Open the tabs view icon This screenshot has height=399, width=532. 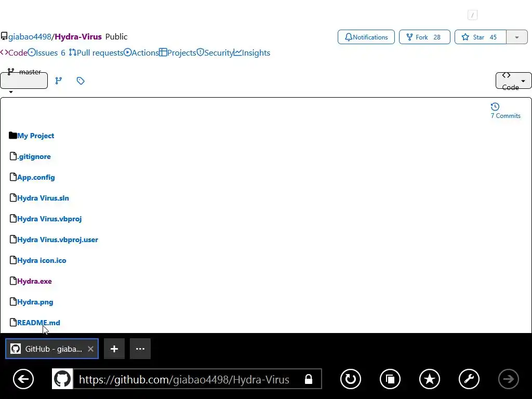tap(390, 379)
